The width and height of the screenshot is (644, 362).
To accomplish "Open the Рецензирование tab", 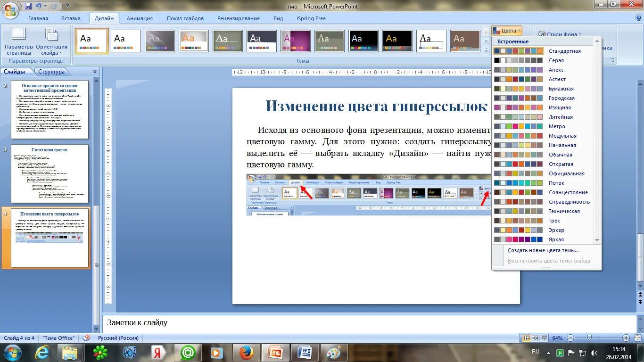I will 239,18.
